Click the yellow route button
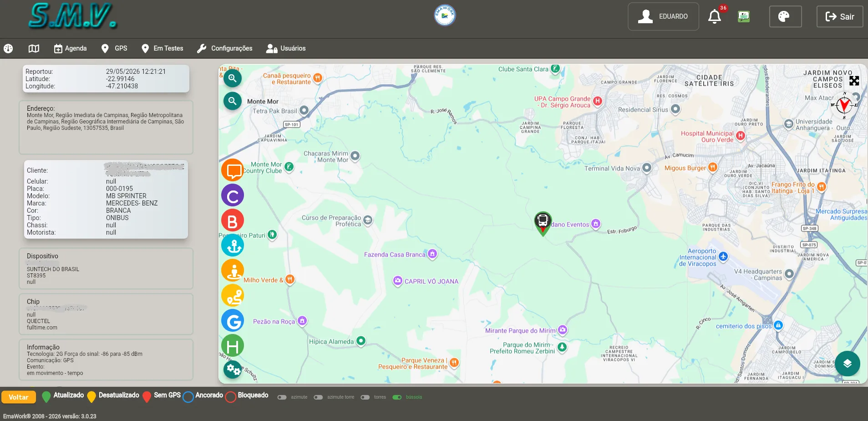 [x=233, y=296]
